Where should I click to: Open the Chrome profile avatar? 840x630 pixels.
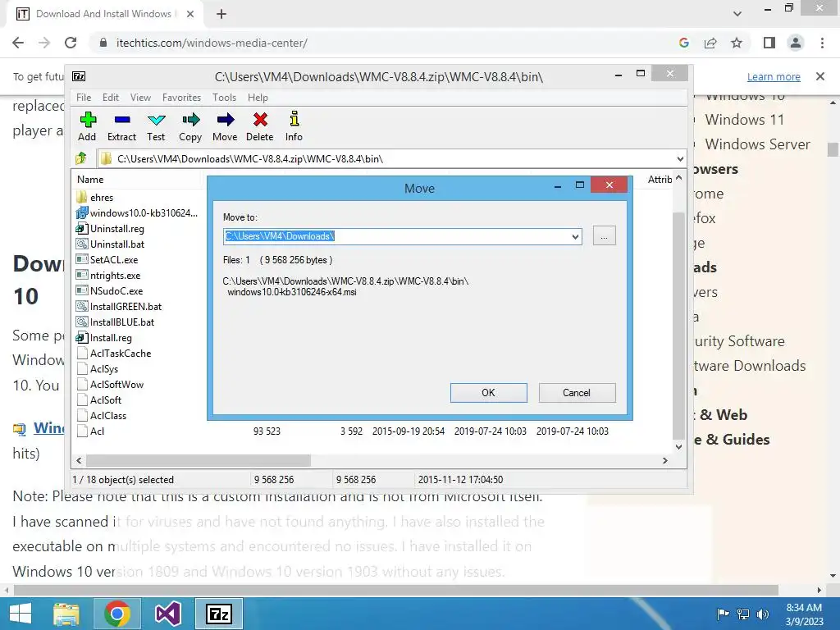click(796, 43)
